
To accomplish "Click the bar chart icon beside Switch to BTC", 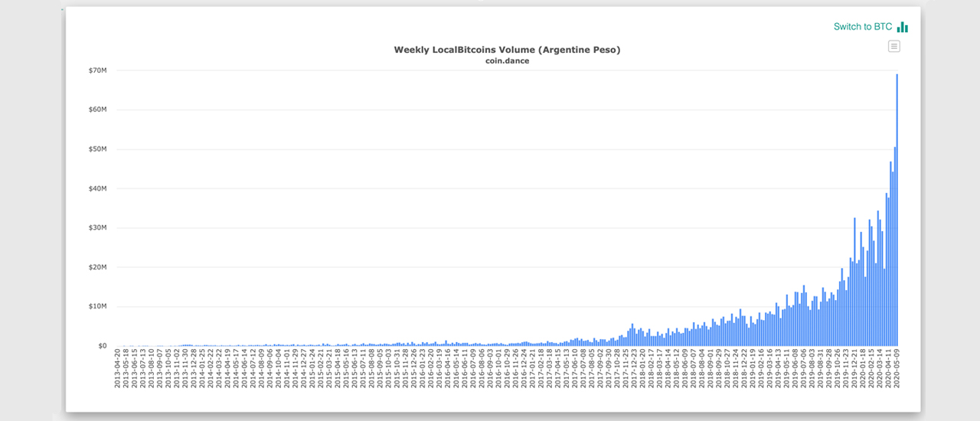I will pos(903,27).
